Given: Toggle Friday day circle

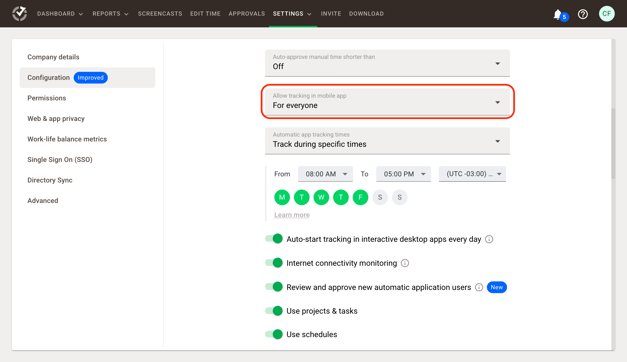Looking at the screenshot, I should tap(360, 197).
